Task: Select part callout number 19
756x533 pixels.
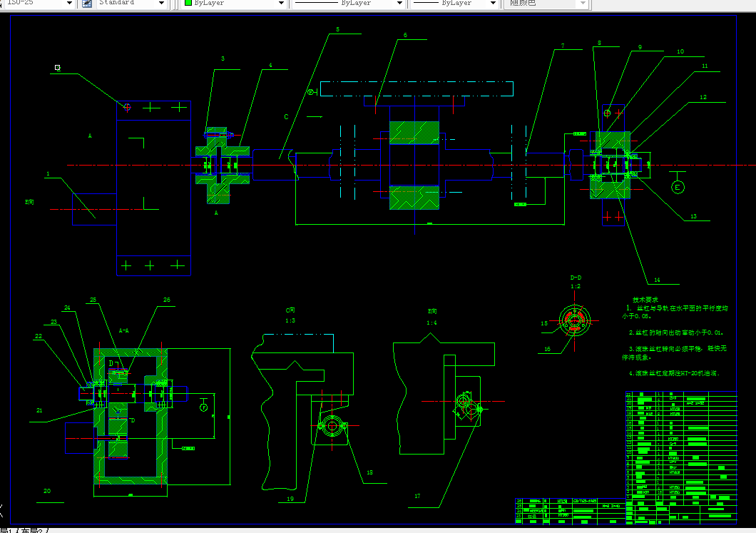Action: pos(290,499)
